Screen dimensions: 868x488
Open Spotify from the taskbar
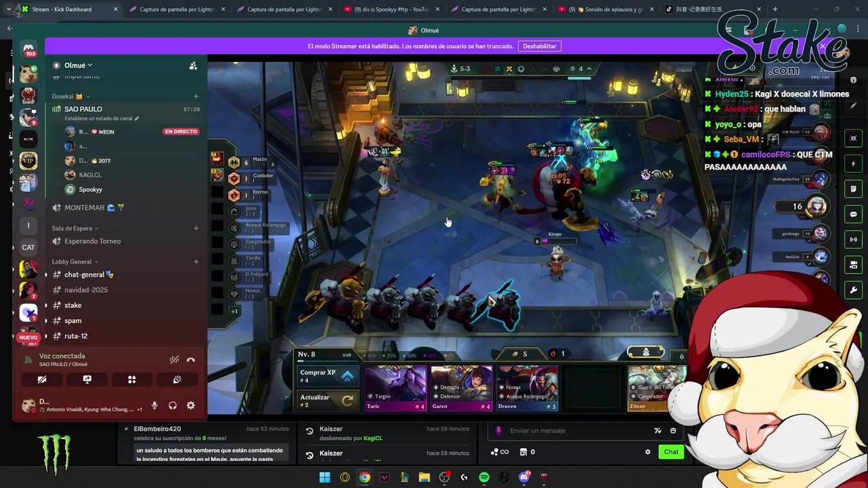click(x=484, y=477)
